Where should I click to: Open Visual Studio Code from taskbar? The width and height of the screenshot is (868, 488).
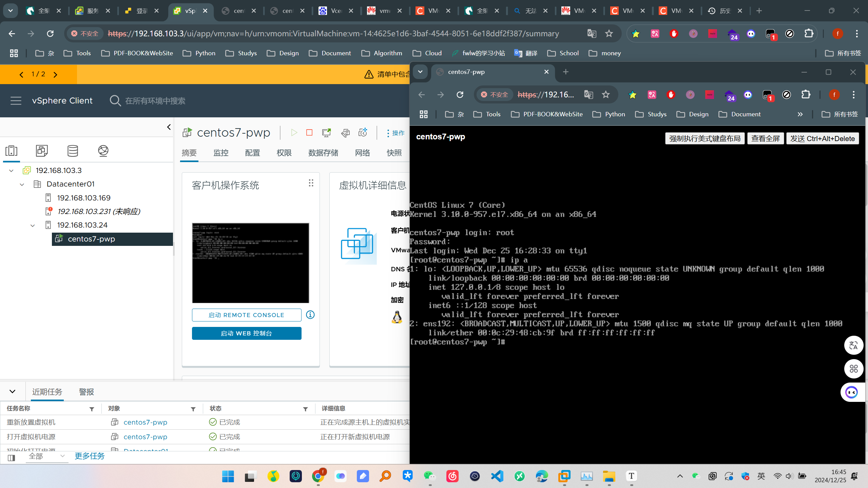click(497, 476)
